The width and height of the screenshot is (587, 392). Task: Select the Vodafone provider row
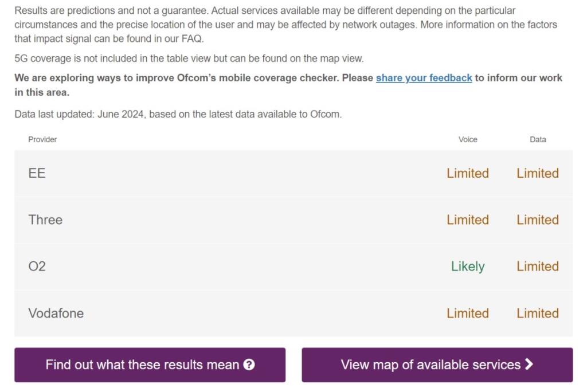[293, 313]
